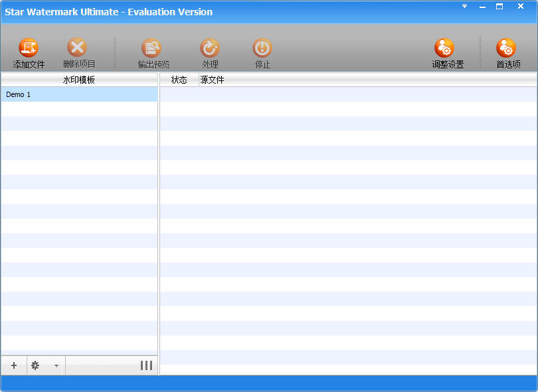Screen dimensions: 538x392
Task: Click the 添加文件 (Add Files) icon
Action: pos(29,48)
